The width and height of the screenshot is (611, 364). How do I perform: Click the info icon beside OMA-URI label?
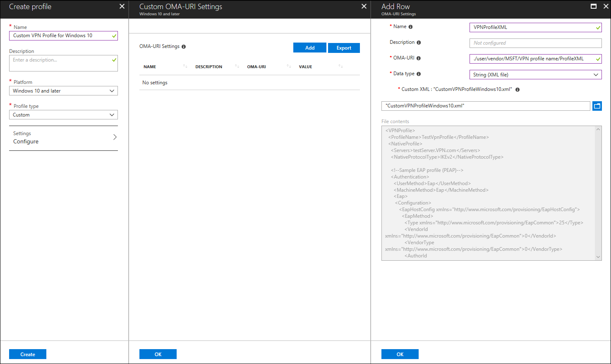419,58
